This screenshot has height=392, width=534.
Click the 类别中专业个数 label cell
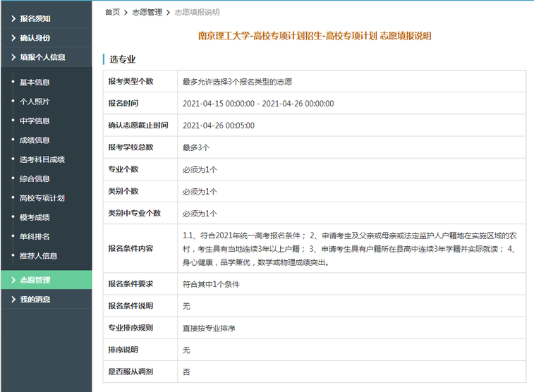pyautogui.click(x=140, y=214)
